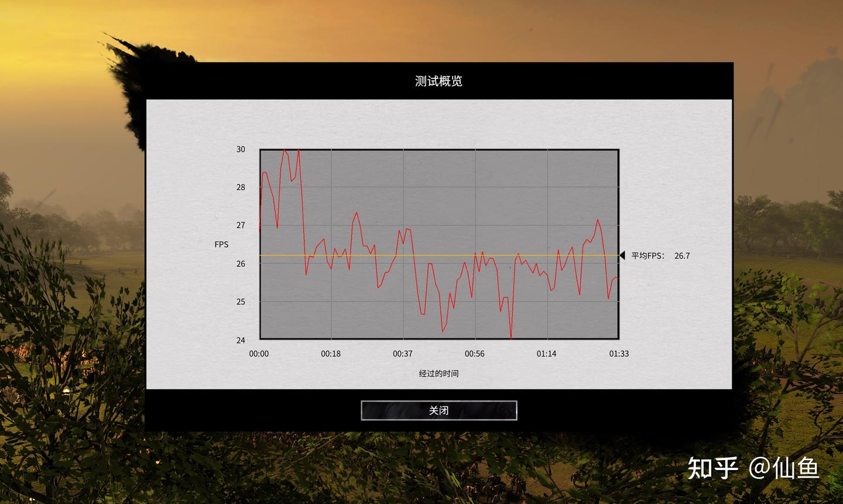Select the FPS axis label
This screenshot has width=843, height=504.
[221, 244]
